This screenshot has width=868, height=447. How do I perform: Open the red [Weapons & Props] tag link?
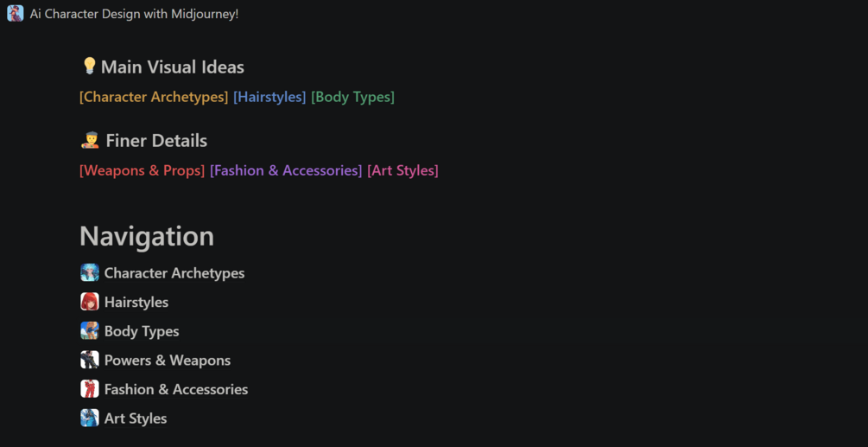(x=142, y=170)
